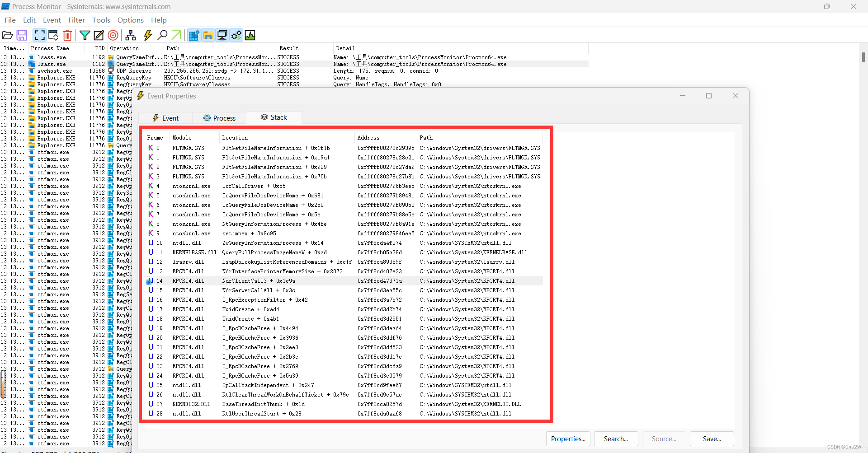Open the Options menu
Screen dimensions: 868x453
pos(131,20)
